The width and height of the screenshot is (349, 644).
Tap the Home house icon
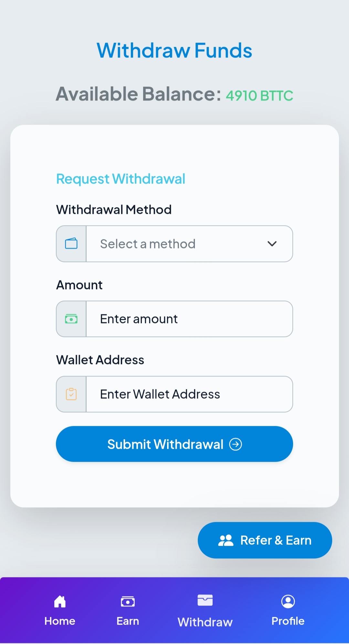60,601
